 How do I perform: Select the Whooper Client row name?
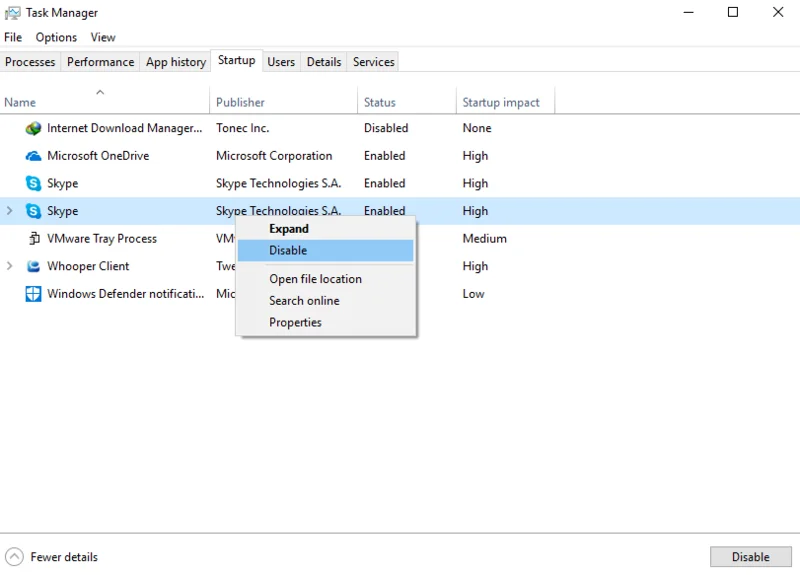tap(88, 266)
